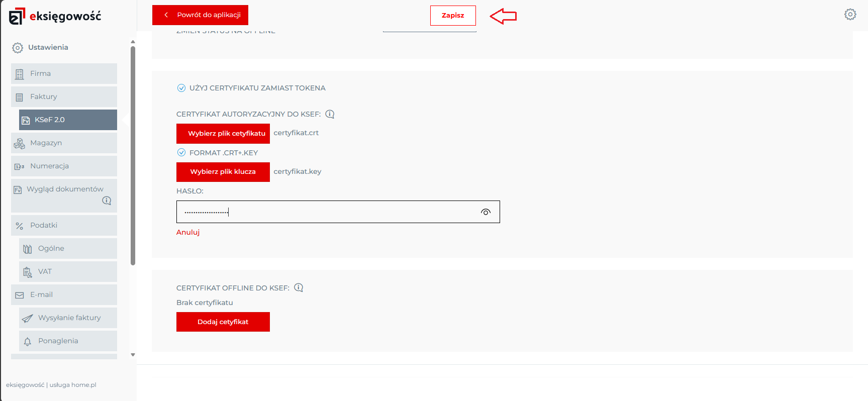This screenshot has height=401, width=868.
Task: Select the KSeF 2.0 menu item
Action: 68,120
